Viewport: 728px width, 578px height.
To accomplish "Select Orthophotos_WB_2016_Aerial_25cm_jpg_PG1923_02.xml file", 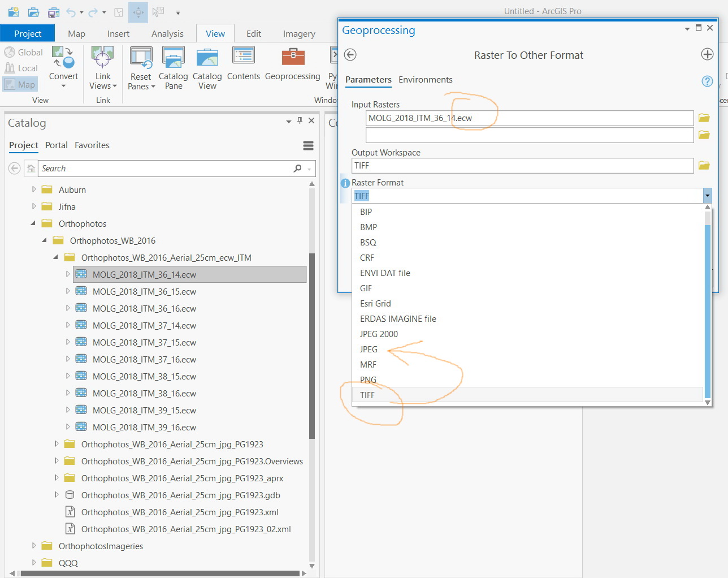I will coord(186,529).
